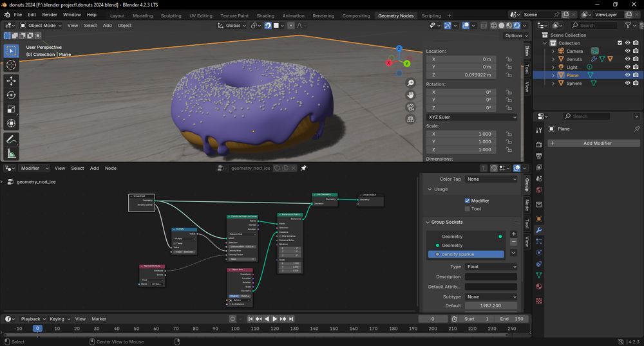Select the Move tool in the viewport toolbar
Screen dimensions: 644x346
[11, 81]
